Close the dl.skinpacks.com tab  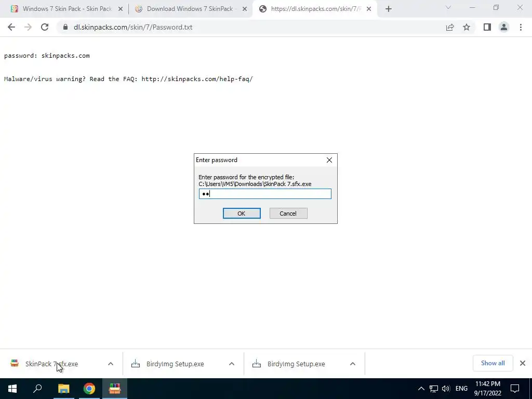pyautogui.click(x=369, y=9)
